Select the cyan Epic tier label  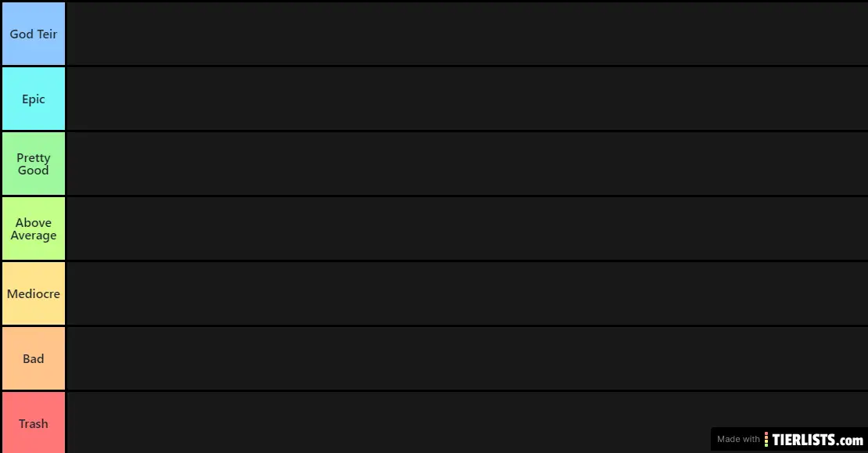pyautogui.click(x=34, y=99)
